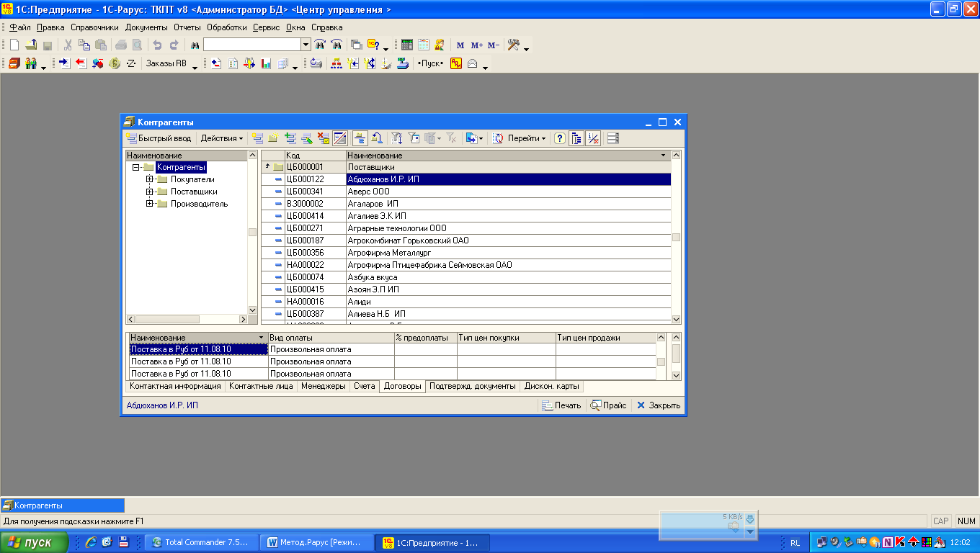Click the M+ memory button

coord(477,45)
